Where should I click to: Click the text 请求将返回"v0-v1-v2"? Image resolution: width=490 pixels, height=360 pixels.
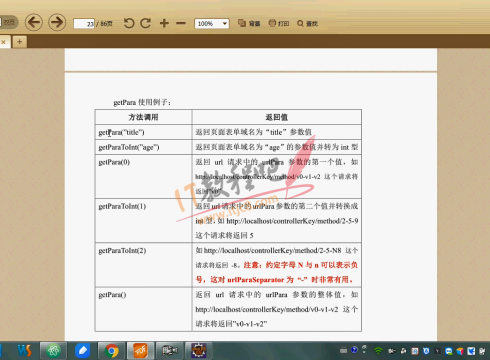coord(231,324)
